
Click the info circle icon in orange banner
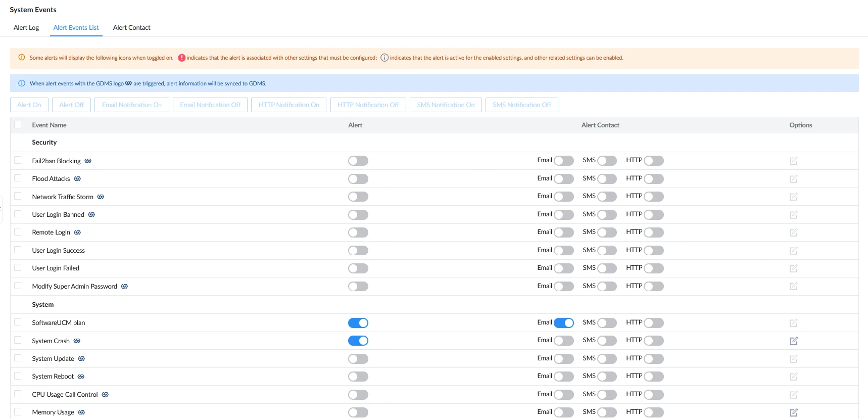pyautogui.click(x=384, y=58)
